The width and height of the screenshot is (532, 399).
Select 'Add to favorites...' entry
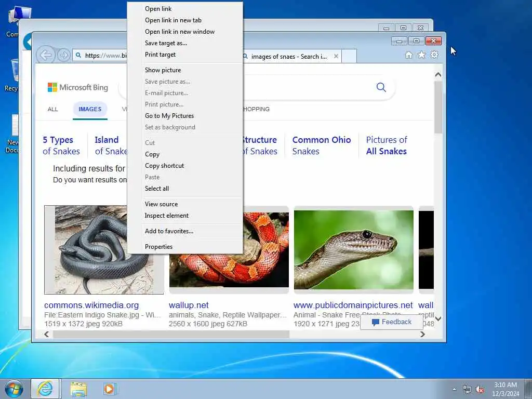(169, 231)
